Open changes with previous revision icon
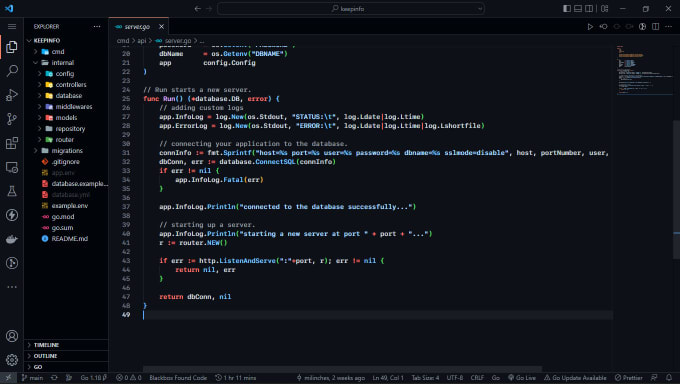Viewport: 680px width, 384px height. point(603,26)
